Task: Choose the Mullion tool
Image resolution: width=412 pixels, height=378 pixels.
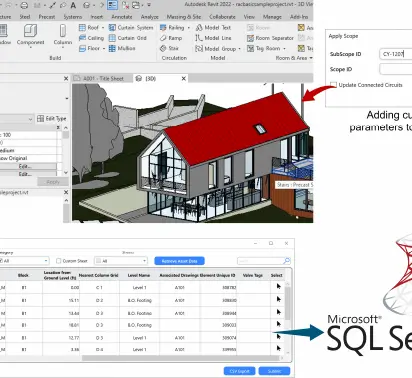Action: (x=122, y=48)
